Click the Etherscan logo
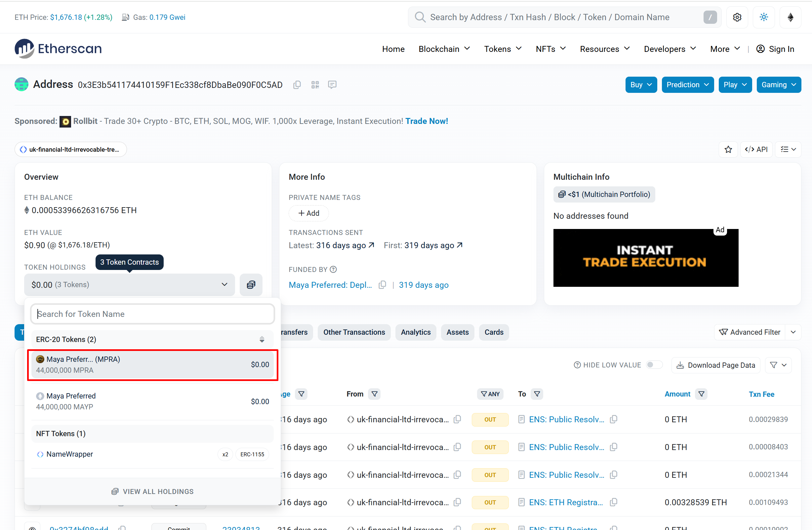The height and width of the screenshot is (530, 812). (58, 49)
